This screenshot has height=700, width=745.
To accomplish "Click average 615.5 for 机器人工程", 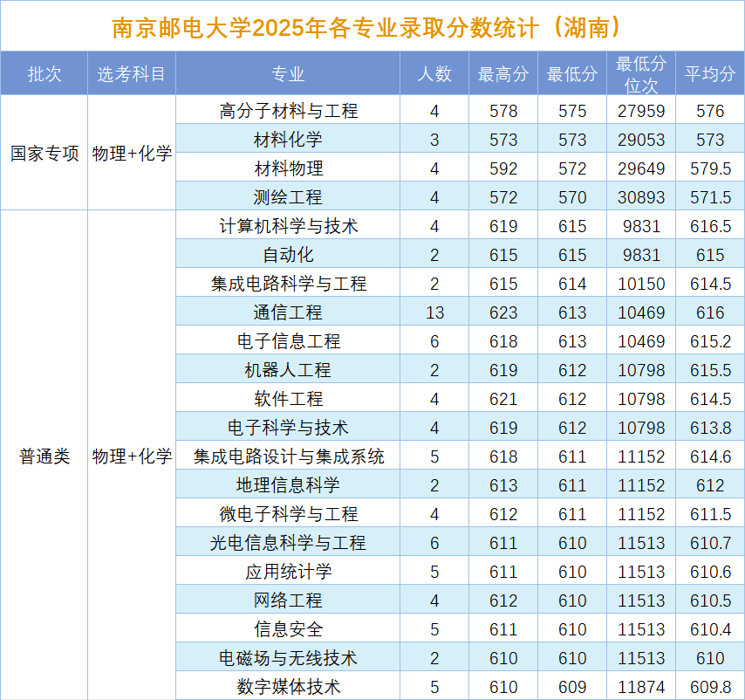I will pyautogui.click(x=710, y=370).
